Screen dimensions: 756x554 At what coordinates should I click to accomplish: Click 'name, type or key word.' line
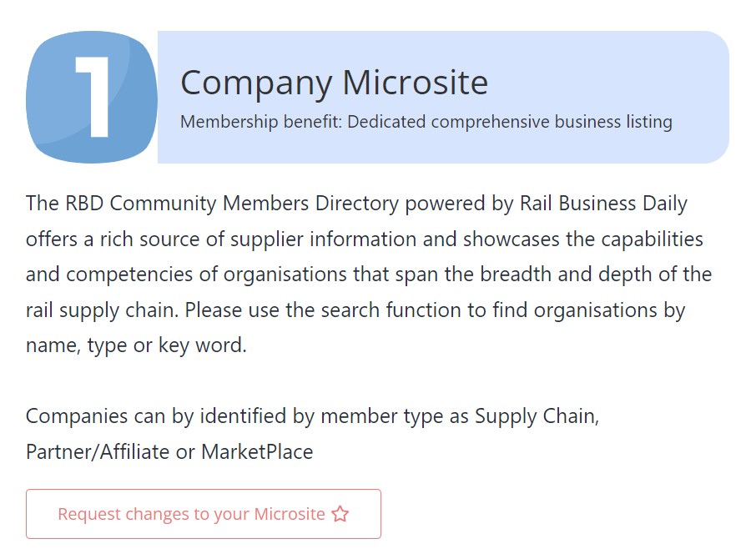[x=137, y=345]
